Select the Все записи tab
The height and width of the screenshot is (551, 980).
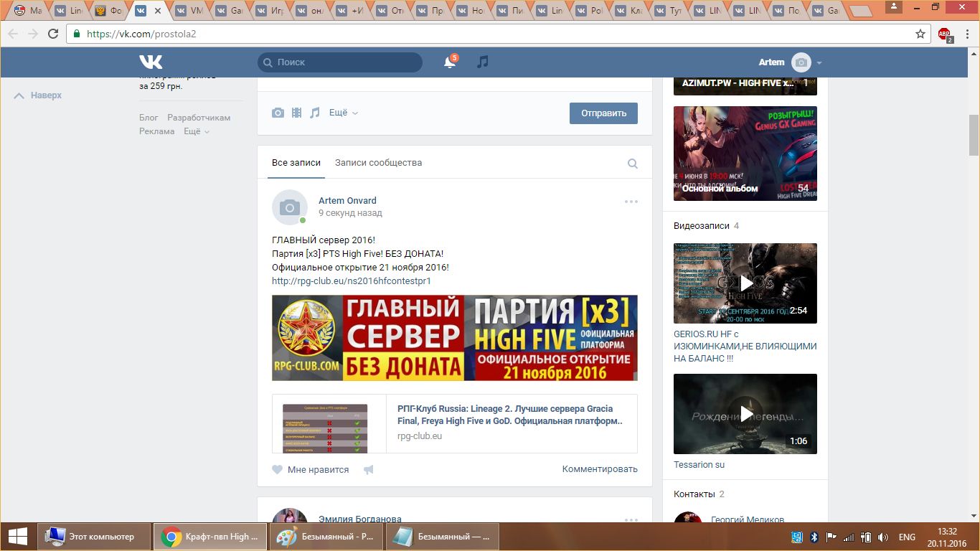(296, 163)
